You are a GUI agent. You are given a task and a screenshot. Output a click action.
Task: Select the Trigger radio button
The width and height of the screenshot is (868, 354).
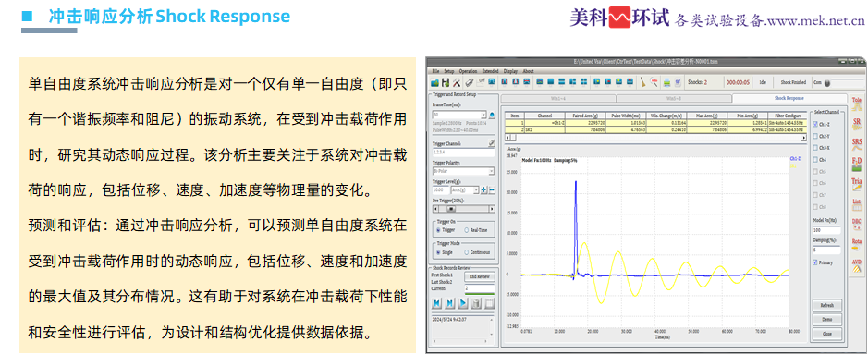[x=438, y=230]
